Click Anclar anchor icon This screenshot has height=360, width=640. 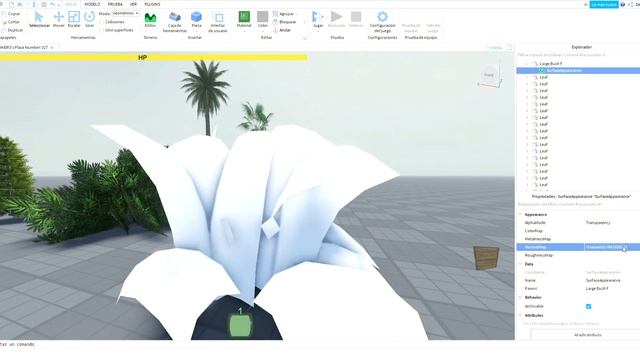click(x=276, y=30)
